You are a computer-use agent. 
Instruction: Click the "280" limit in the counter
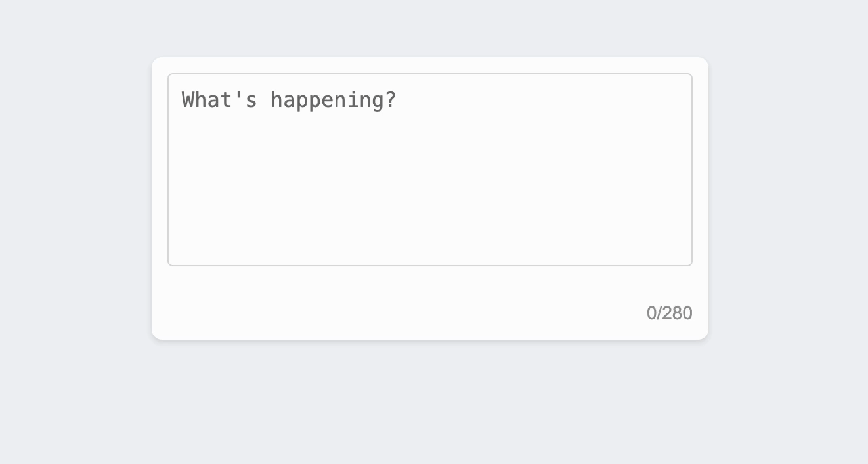678,313
